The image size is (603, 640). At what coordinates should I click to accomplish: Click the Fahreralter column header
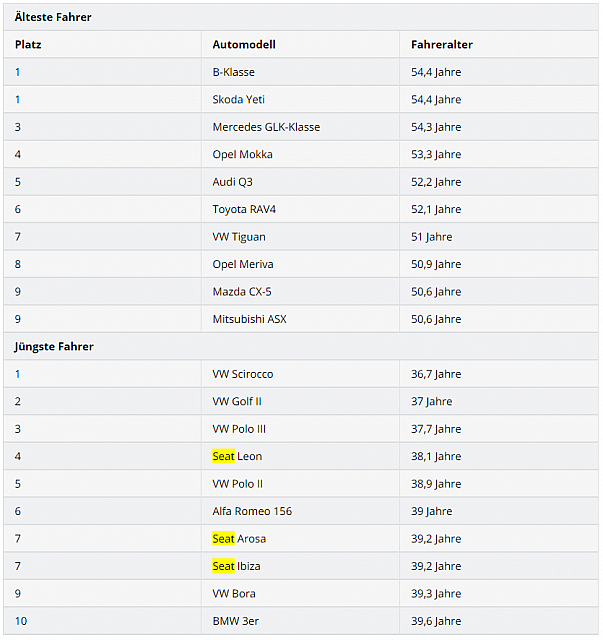point(441,45)
